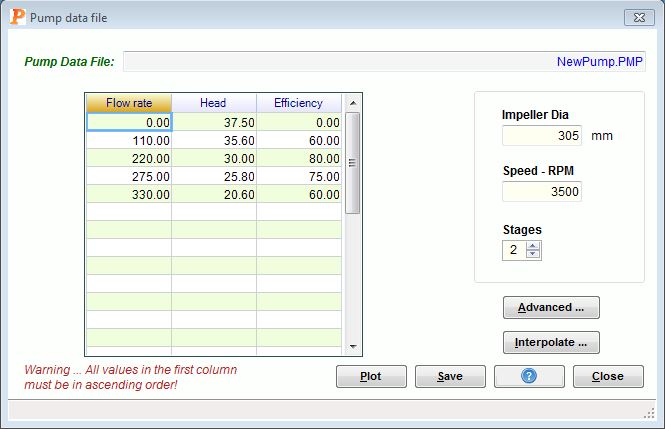Open Advanced settings
This screenshot has width=665, height=429.
tap(551, 307)
